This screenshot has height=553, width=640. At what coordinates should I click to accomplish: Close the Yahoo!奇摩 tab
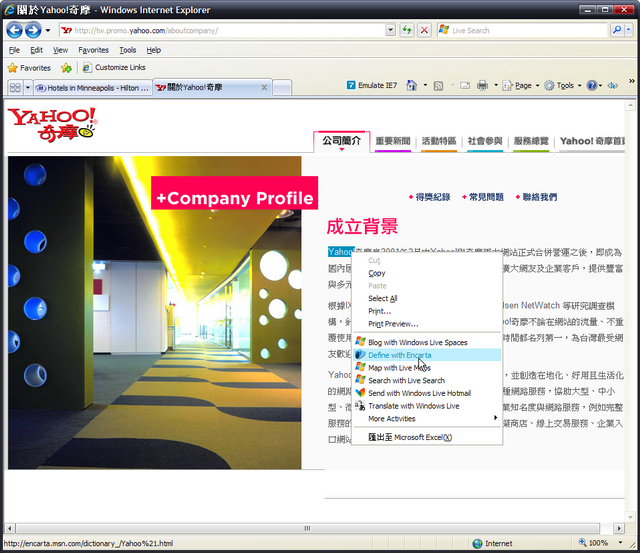(x=264, y=87)
